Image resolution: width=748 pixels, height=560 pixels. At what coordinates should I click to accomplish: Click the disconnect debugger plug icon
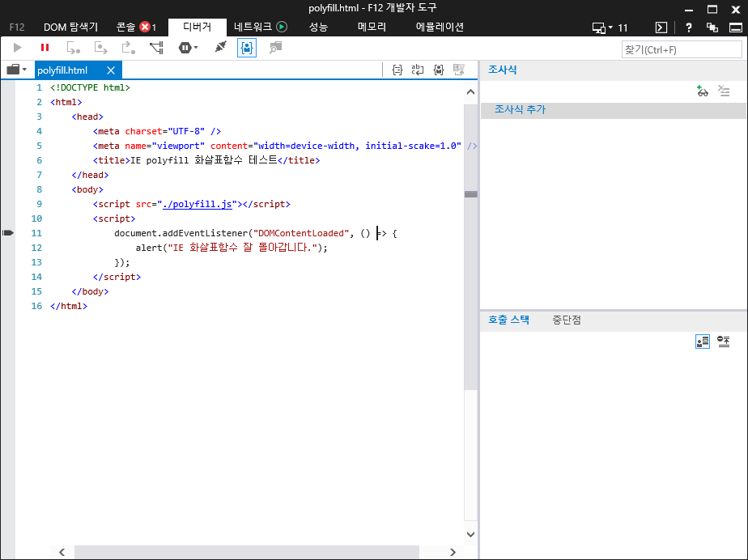click(220, 47)
